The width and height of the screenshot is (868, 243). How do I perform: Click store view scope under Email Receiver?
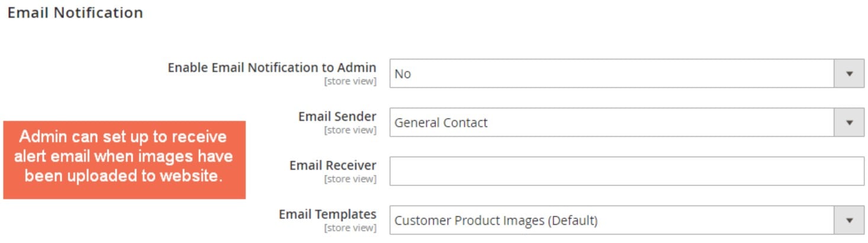(350, 179)
